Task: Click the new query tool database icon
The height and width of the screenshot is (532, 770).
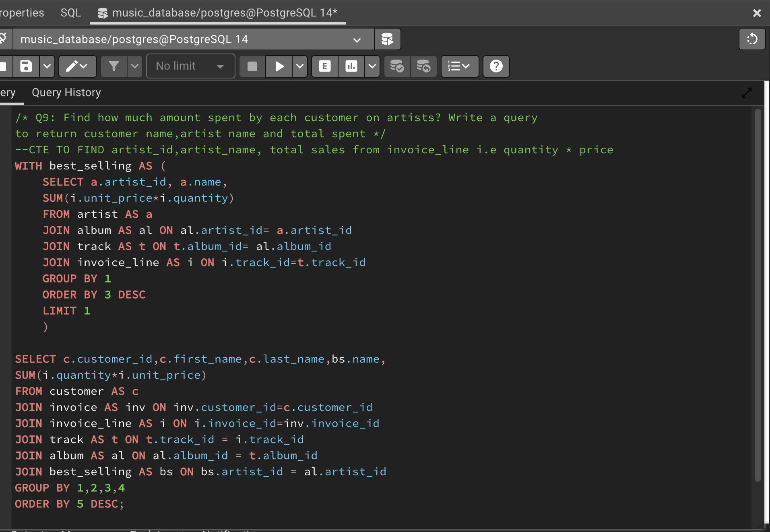Action: pyautogui.click(x=387, y=39)
